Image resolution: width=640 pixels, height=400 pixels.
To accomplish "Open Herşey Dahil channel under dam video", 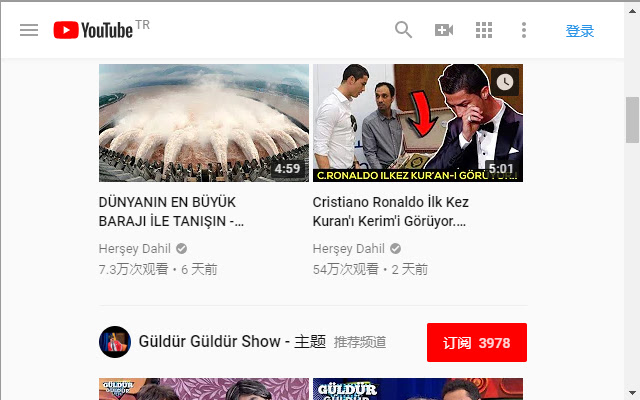I will [x=135, y=249].
